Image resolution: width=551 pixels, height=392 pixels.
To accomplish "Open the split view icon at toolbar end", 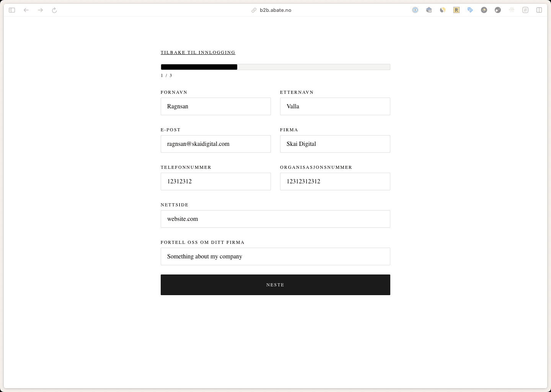I will point(539,10).
